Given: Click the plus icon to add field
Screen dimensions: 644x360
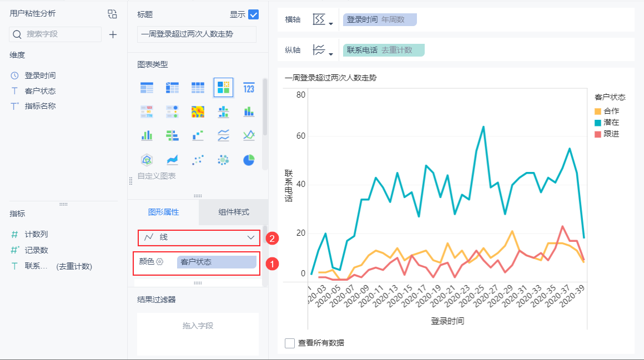Looking at the screenshot, I should 113,34.
